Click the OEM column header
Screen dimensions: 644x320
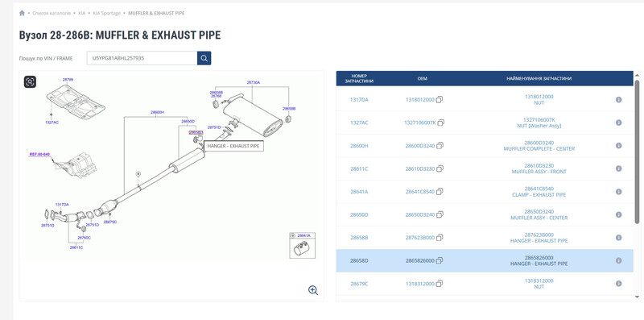422,78
